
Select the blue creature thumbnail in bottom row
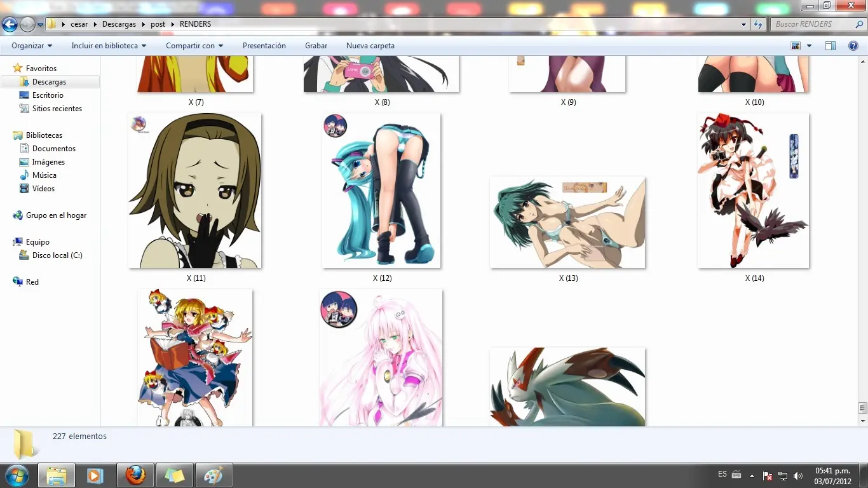(x=567, y=386)
